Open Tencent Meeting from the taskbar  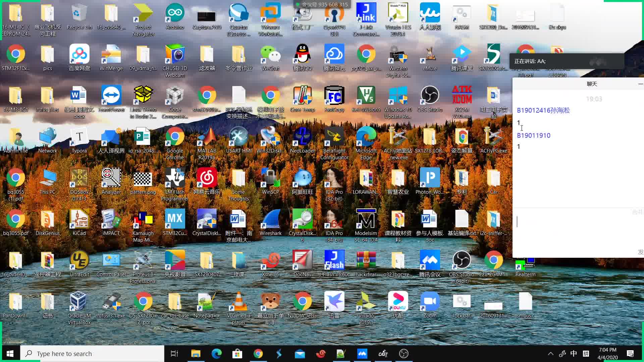362,354
